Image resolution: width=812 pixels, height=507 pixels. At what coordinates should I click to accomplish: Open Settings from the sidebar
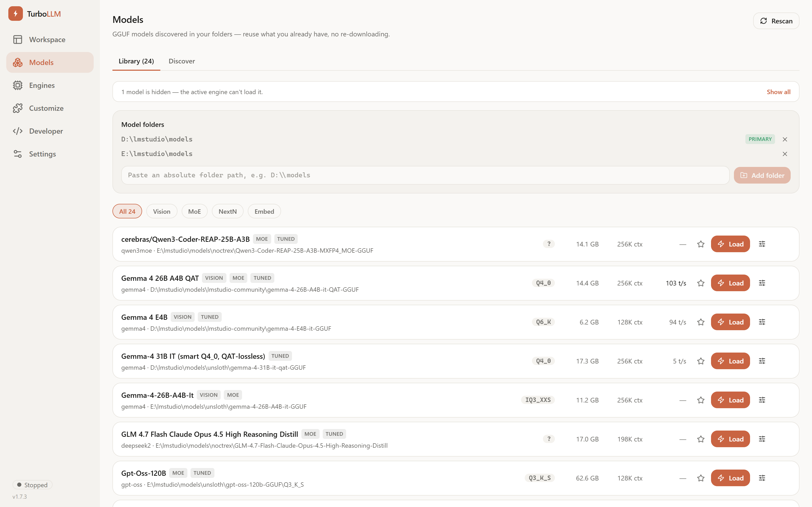tap(50, 154)
